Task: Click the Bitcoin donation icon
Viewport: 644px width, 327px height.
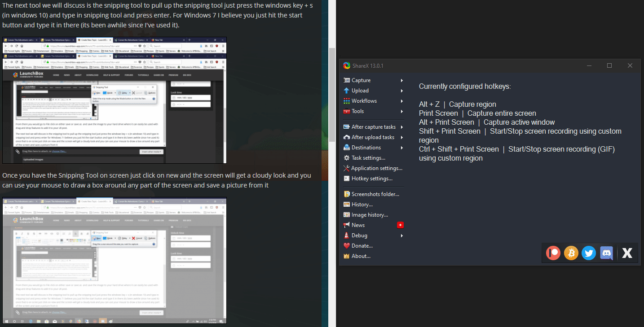Action: coord(571,253)
